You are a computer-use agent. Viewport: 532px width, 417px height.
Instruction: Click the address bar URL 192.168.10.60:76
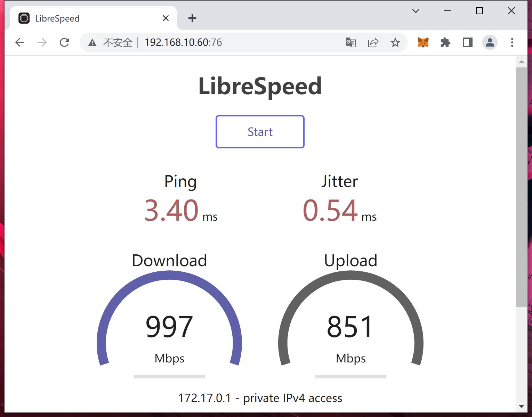[183, 42]
